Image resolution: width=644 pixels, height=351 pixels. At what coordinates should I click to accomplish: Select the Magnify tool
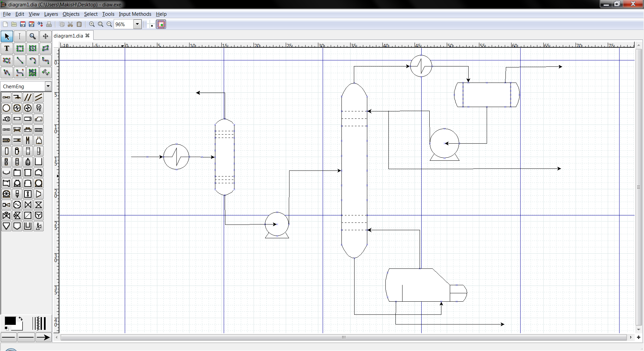(x=33, y=36)
